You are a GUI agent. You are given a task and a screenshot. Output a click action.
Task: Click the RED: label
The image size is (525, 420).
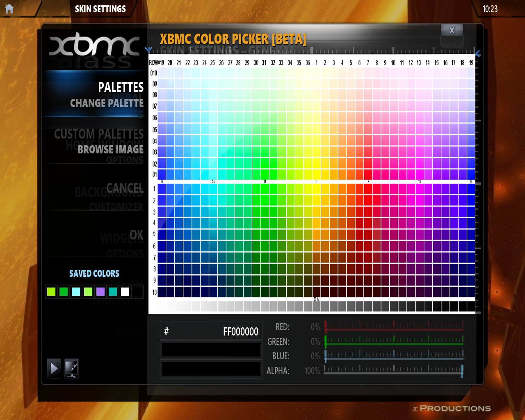[282, 327]
